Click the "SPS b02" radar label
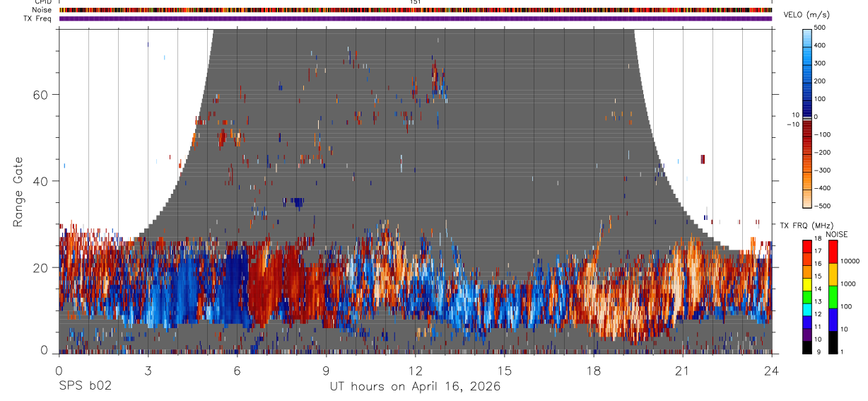The height and width of the screenshot is (401, 868). point(84,386)
